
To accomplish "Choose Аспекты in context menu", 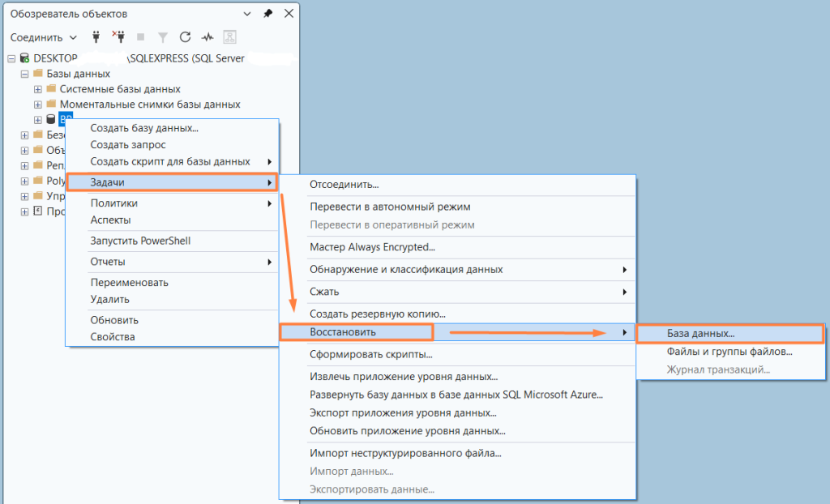I will [x=172, y=220].
